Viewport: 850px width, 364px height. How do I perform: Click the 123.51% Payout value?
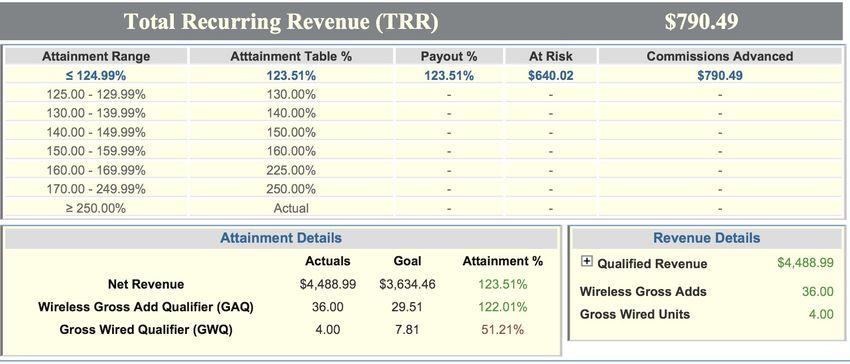click(449, 76)
